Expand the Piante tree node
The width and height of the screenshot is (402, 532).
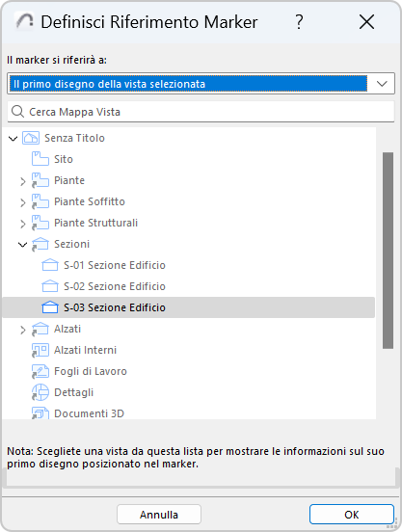click(x=23, y=181)
